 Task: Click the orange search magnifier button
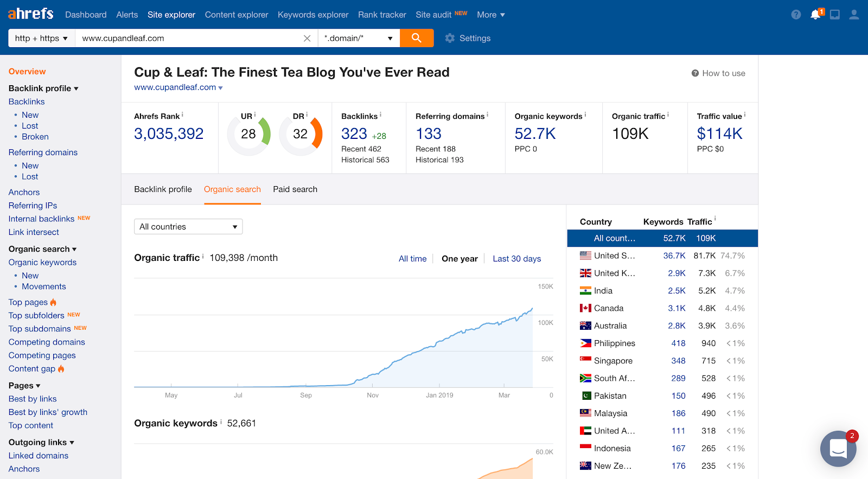pyautogui.click(x=417, y=38)
